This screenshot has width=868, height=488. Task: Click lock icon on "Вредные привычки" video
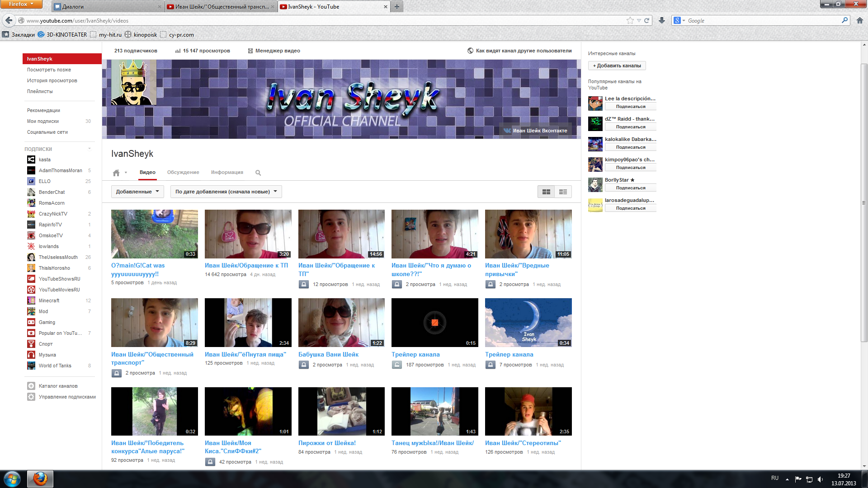pos(491,284)
